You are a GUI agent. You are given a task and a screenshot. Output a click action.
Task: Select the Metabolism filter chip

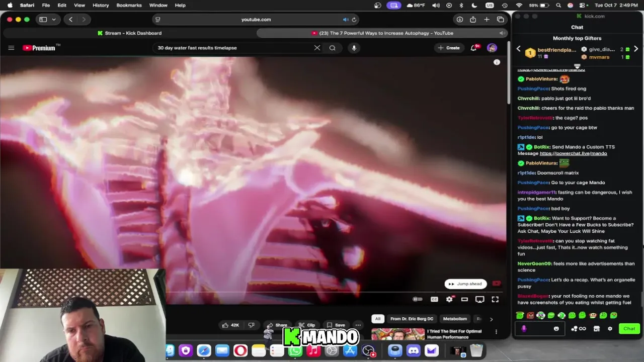tap(455, 319)
